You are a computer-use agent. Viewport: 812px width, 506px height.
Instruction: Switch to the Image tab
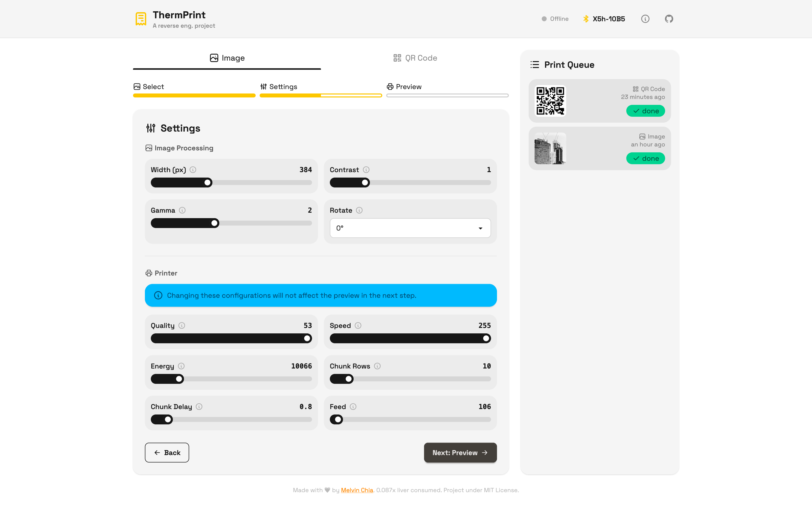point(227,58)
